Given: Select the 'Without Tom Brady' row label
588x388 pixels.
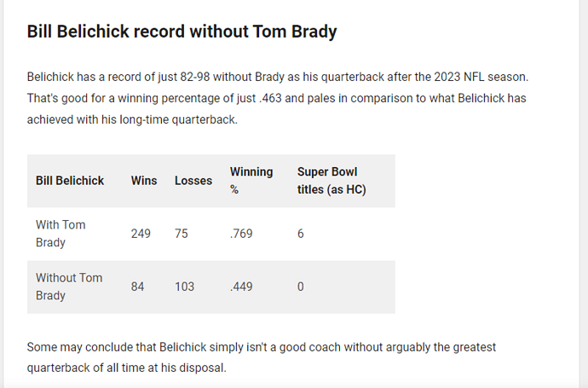Looking at the screenshot, I should 69,287.
